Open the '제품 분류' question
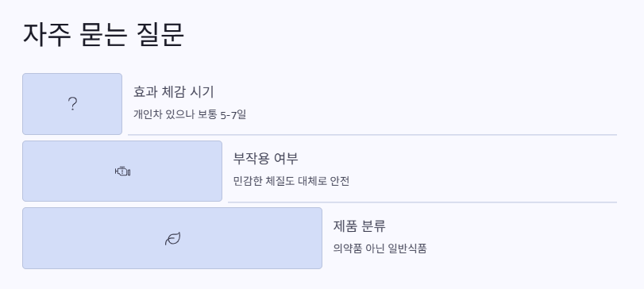 (x=359, y=225)
